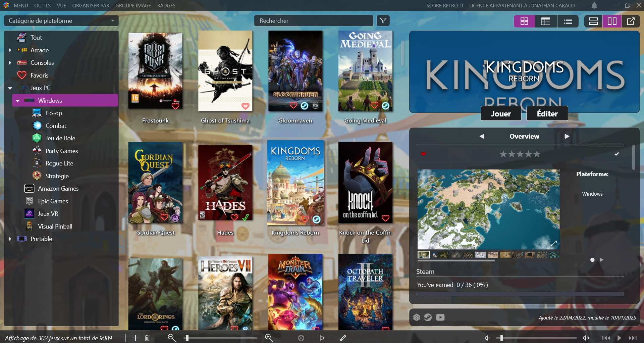Open the YouTube video link icon

point(440,317)
